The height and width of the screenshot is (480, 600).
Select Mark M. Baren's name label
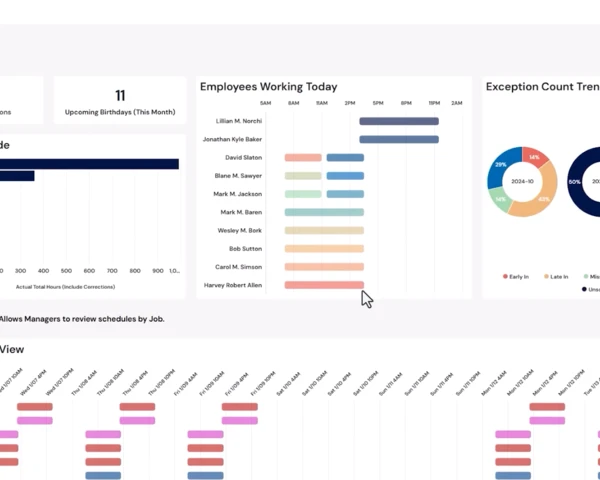(x=241, y=212)
